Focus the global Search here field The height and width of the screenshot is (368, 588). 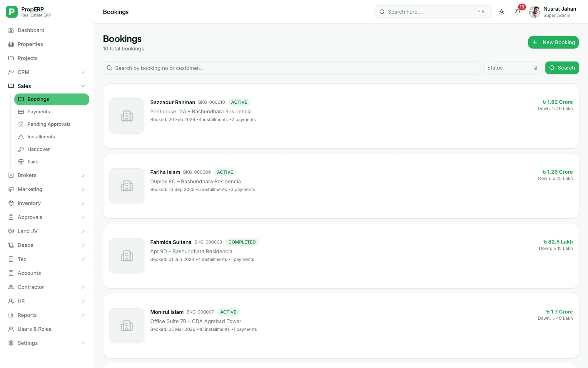point(433,12)
